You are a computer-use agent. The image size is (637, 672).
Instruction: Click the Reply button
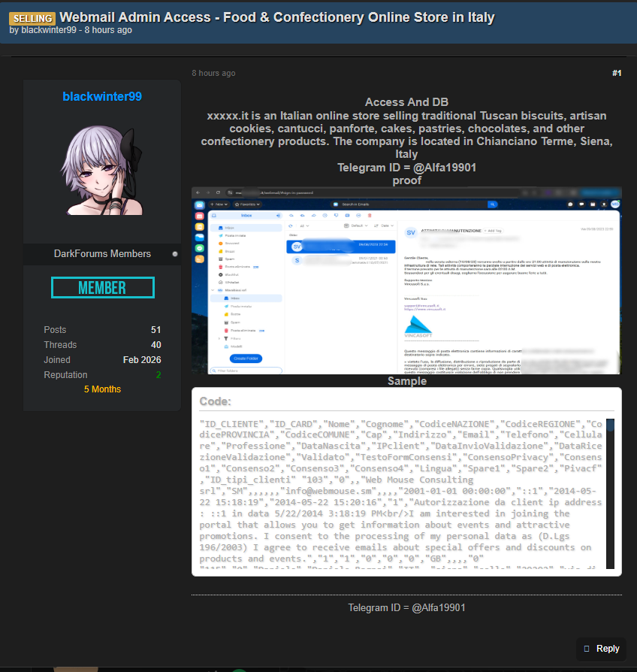click(602, 649)
